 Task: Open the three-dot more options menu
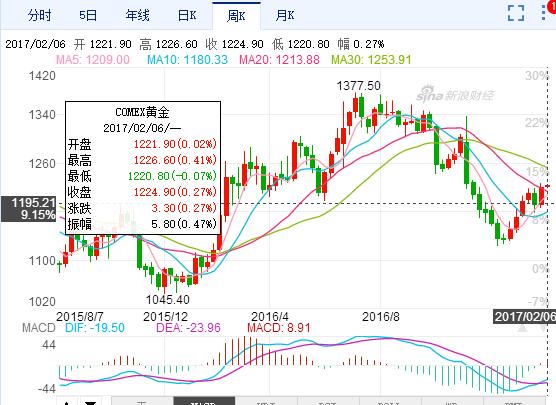pyautogui.click(x=544, y=12)
